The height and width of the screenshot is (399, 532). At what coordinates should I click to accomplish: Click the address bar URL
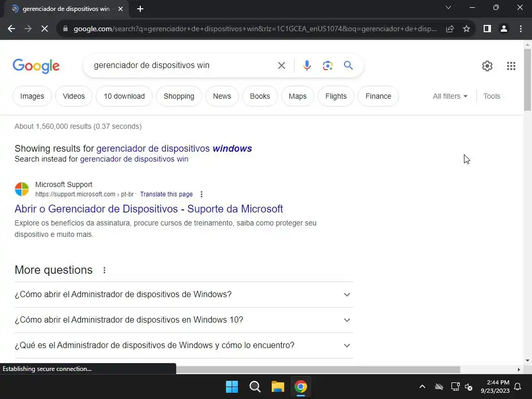255,29
